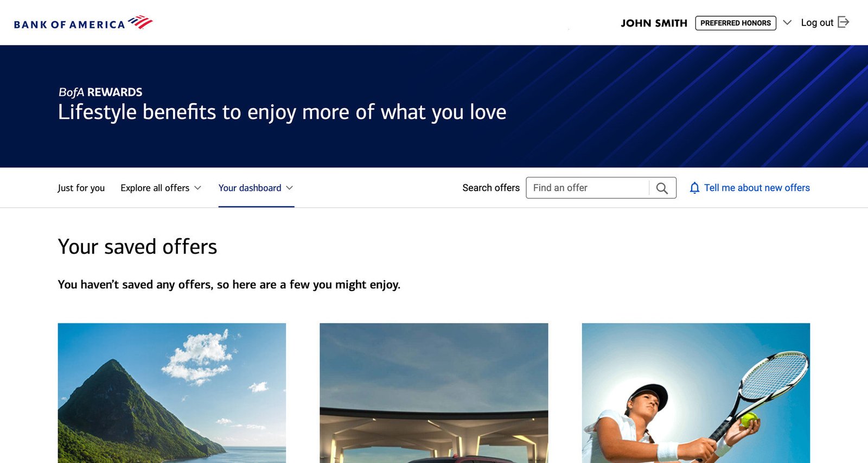Viewport: 868px width, 463px height.
Task: Expand the Your dashboard chevron
Action: [290, 188]
